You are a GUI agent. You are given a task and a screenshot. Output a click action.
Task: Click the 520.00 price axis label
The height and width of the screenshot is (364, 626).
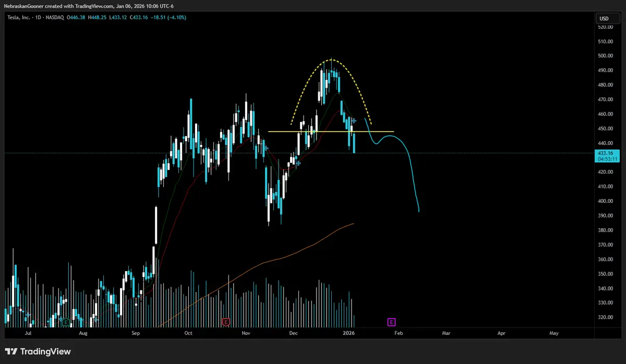(606, 27)
